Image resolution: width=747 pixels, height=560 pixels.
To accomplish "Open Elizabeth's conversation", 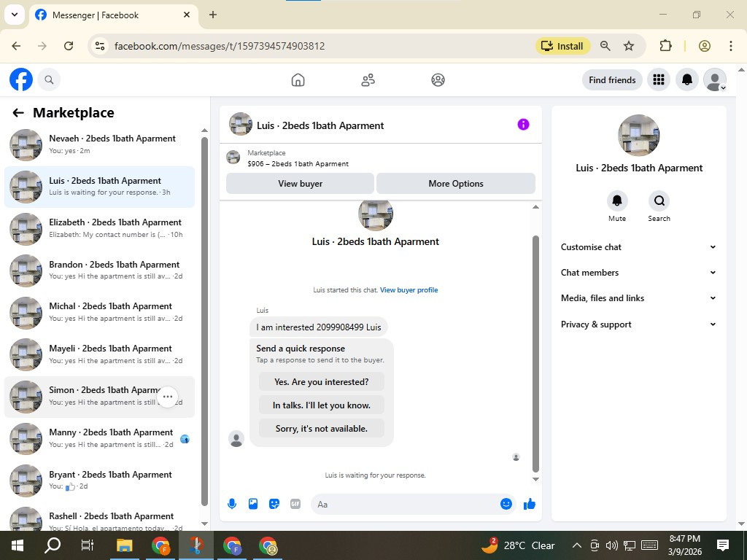I will click(x=99, y=228).
